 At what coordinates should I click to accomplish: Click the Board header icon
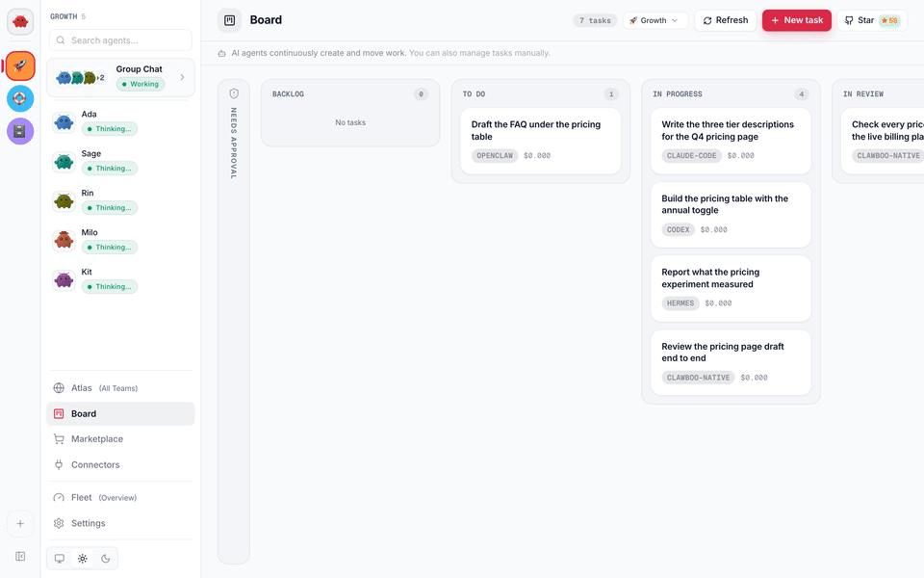coord(230,20)
